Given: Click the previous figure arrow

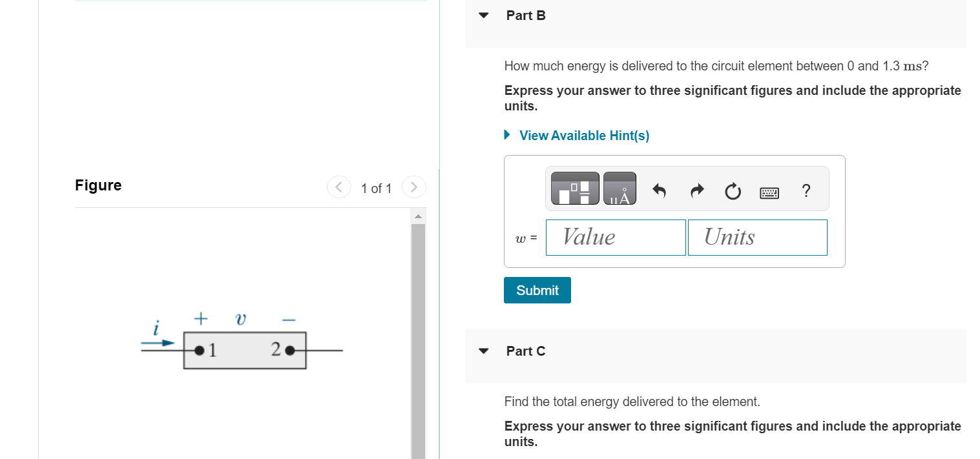Looking at the screenshot, I should click(x=339, y=187).
